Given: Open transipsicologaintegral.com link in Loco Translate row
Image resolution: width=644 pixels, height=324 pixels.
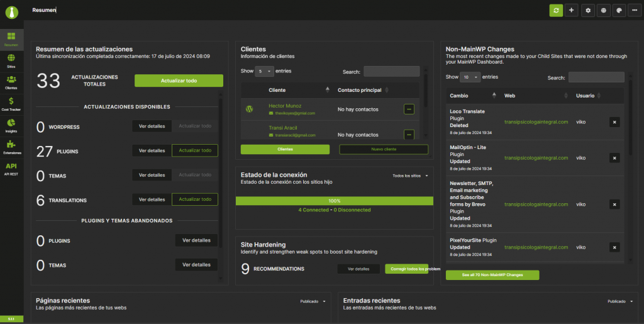Looking at the screenshot, I should coord(536,122).
